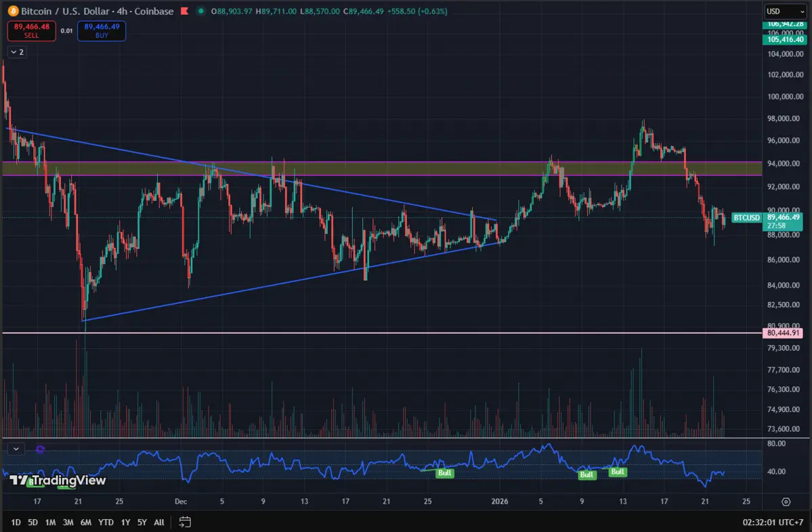Click the green market status dot
The height and width of the screenshot is (532, 812).
tap(199, 11)
